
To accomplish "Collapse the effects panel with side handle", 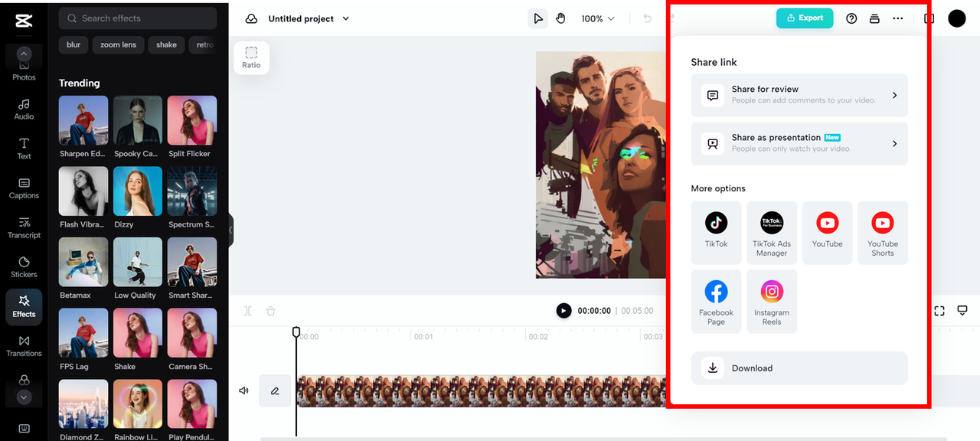I will (x=230, y=230).
